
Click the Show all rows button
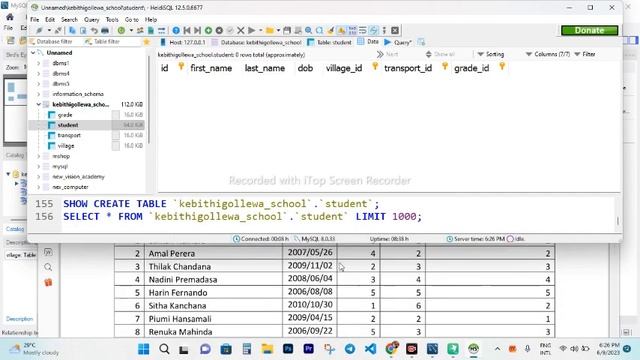tap(440, 54)
